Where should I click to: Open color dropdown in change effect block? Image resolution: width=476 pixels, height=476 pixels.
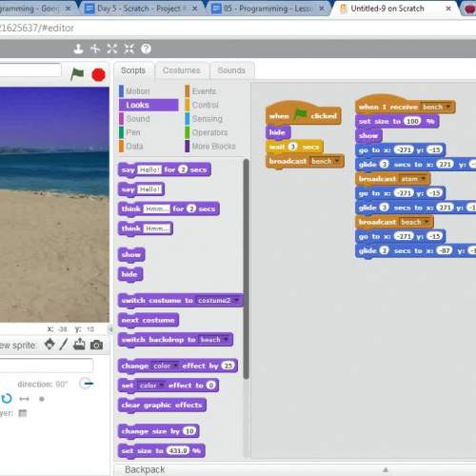pyautogui.click(x=175, y=366)
